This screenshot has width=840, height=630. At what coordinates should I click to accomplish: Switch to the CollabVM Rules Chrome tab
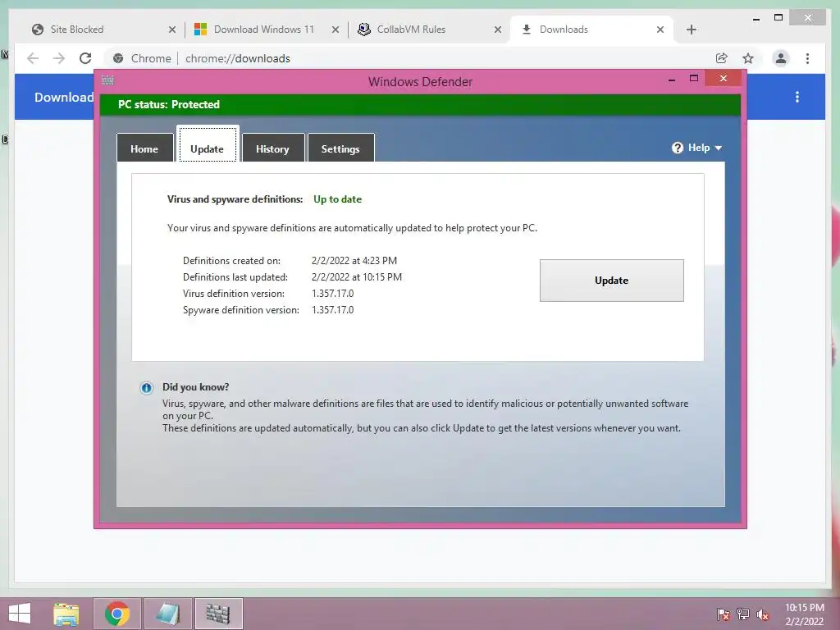tap(427, 30)
